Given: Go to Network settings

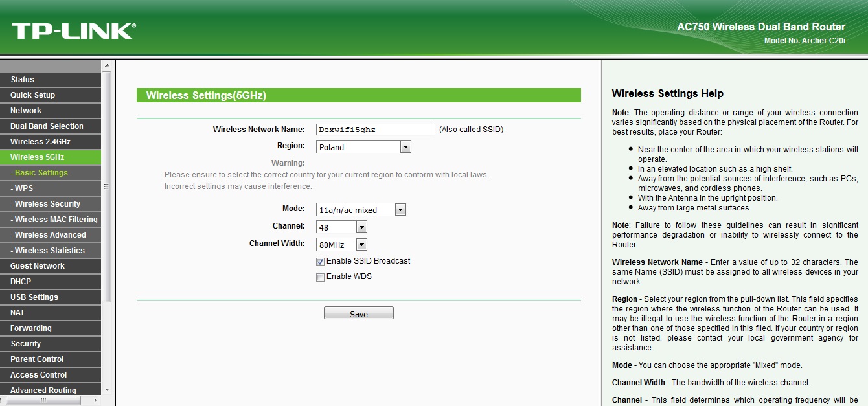Looking at the screenshot, I should [51, 110].
